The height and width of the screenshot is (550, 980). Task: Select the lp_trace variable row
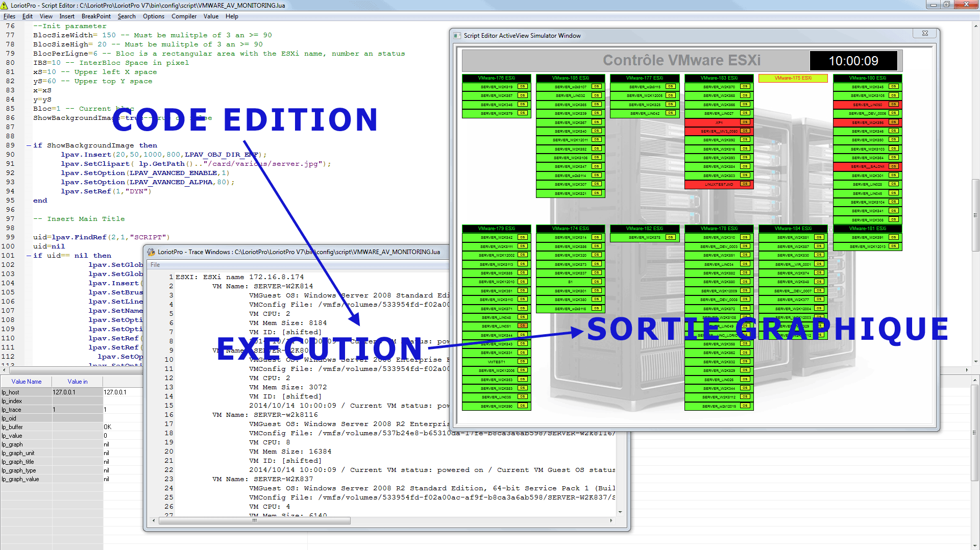72,410
